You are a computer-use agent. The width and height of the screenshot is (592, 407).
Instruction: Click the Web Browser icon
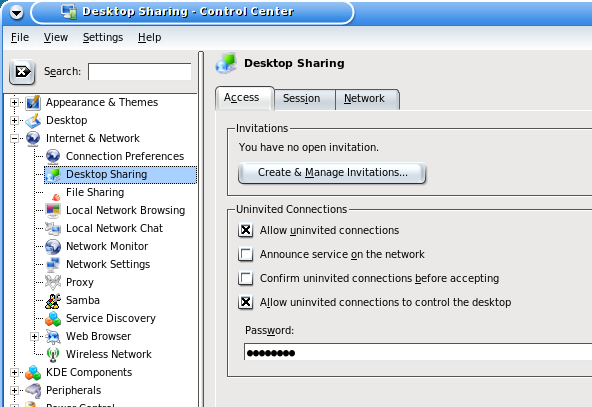(53, 336)
